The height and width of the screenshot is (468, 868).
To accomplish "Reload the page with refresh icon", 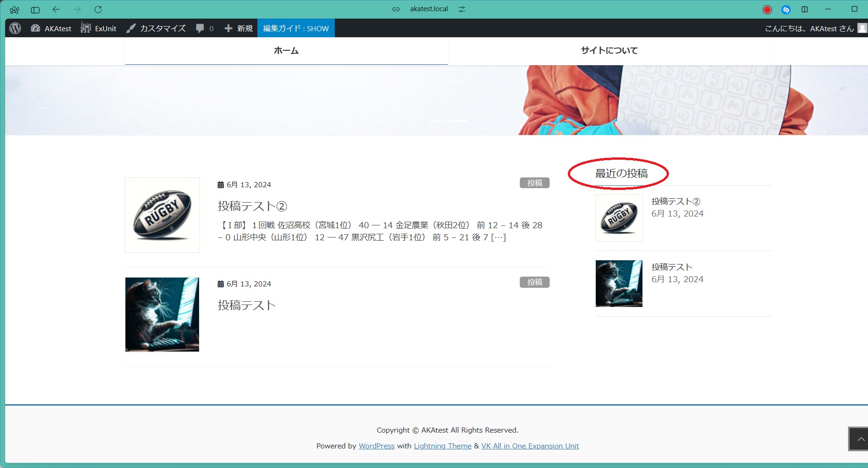I will tap(98, 9).
